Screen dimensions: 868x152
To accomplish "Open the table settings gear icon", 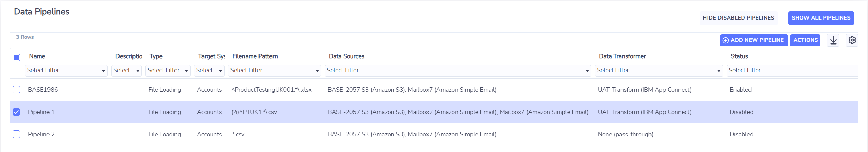I will point(852,40).
